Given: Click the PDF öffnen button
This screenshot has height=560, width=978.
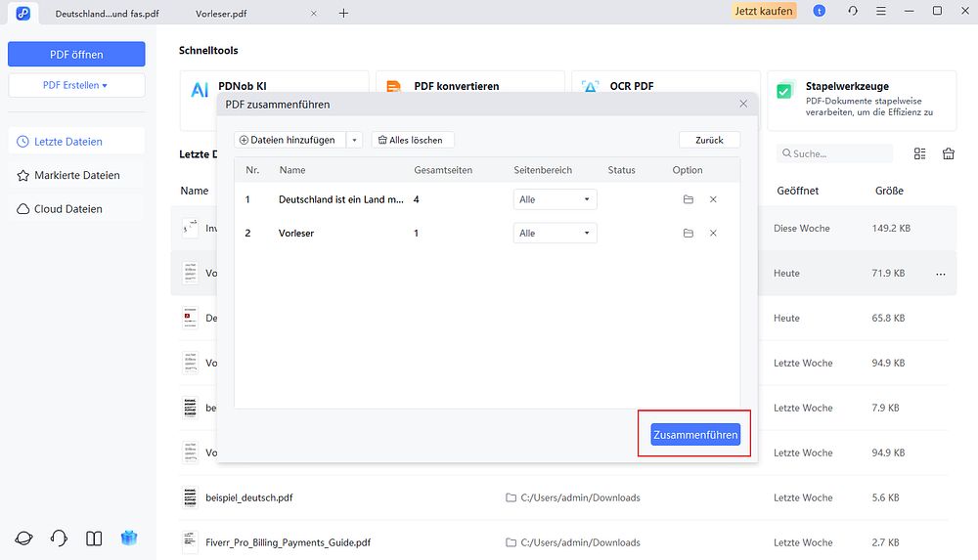Looking at the screenshot, I should tap(76, 55).
